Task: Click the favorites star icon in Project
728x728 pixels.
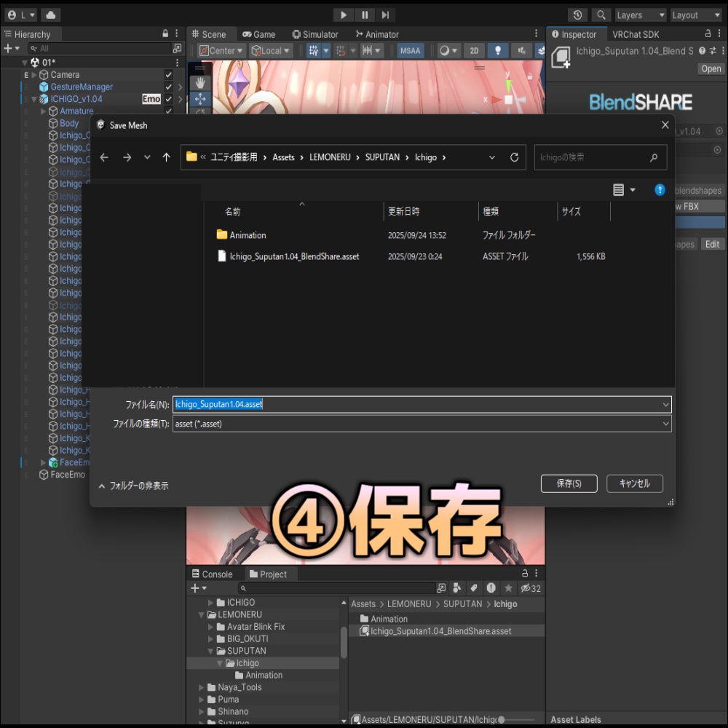Action: point(508,588)
